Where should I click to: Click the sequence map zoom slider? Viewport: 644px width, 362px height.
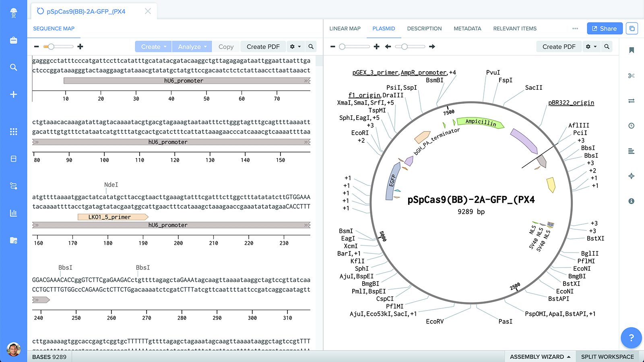[59, 47]
